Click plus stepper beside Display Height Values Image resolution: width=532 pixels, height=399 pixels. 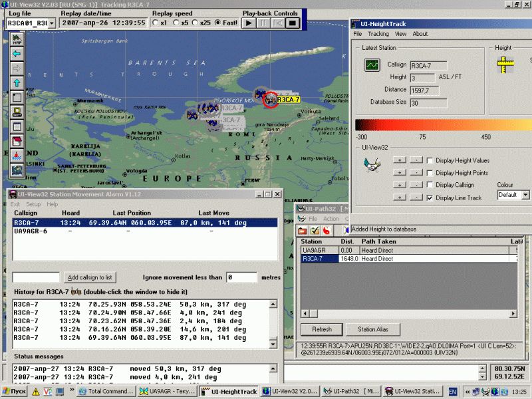pyautogui.click(x=400, y=160)
